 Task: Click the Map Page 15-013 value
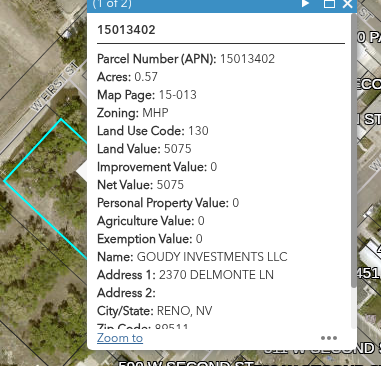pyautogui.click(x=178, y=95)
